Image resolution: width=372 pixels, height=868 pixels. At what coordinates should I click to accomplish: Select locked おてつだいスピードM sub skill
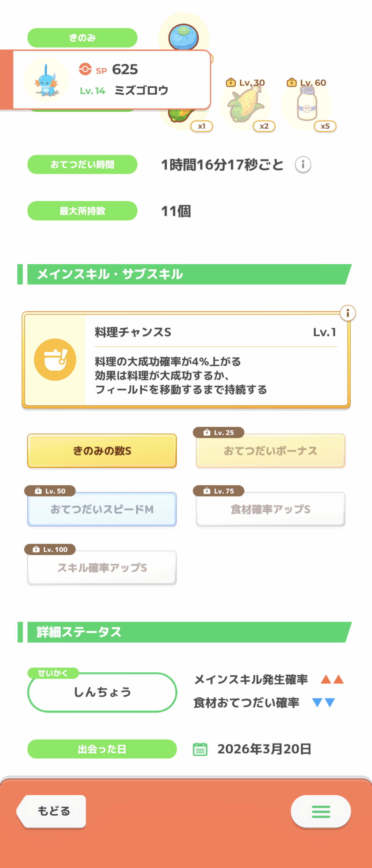point(102,509)
